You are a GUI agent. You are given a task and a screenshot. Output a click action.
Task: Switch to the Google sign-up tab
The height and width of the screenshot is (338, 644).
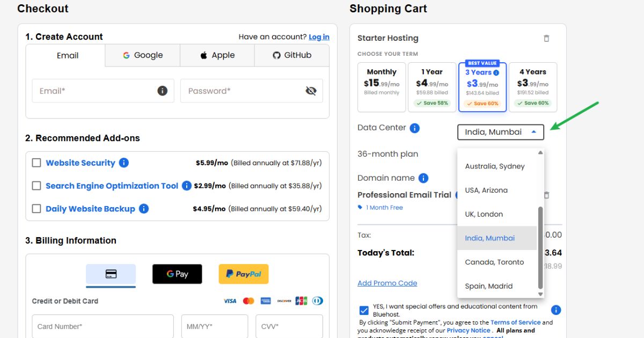point(143,55)
